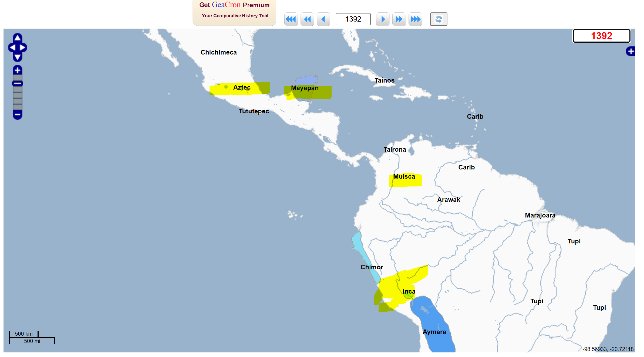The image size is (644, 357).
Task: Jump back with the double left arrows
Action: 307,19
